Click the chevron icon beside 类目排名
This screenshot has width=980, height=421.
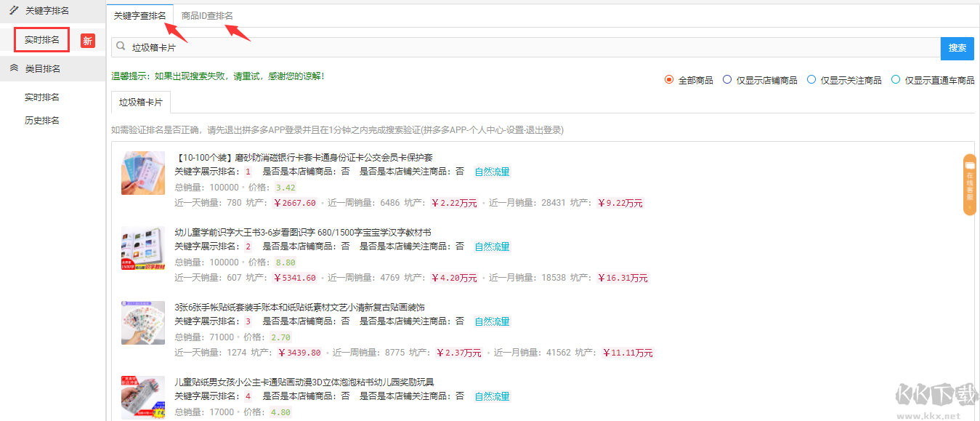(13, 68)
